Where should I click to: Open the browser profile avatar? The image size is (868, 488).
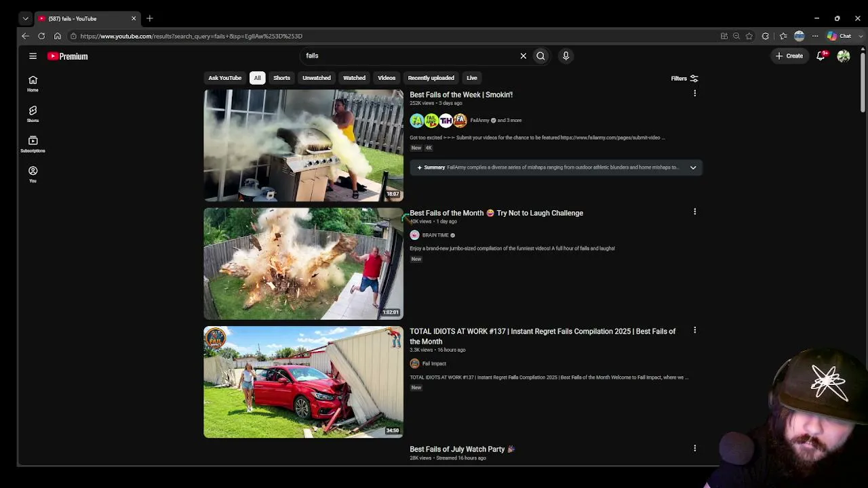pyautogui.click(x=800, y=36)
